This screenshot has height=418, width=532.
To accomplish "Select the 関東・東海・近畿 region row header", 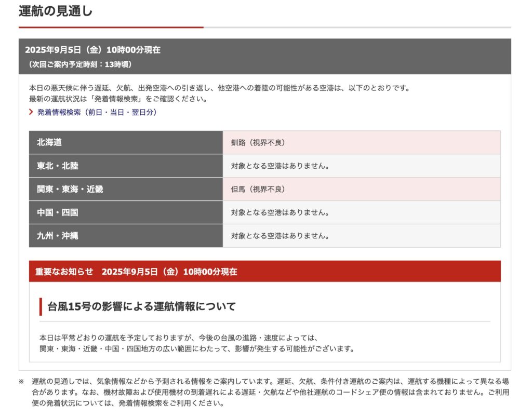I will coord(126,189).
